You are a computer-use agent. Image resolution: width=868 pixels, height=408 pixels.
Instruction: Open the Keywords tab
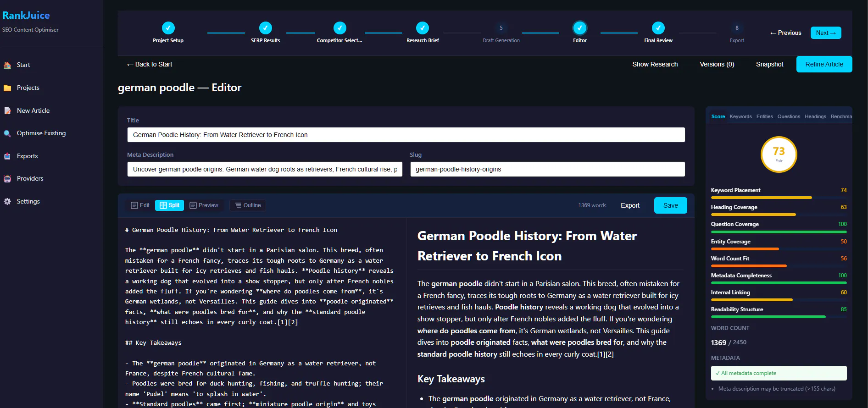[740, 116]
